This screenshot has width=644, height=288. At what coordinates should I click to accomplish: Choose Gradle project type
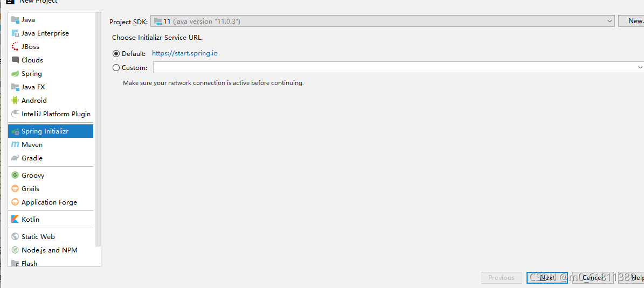click(51, 158)
